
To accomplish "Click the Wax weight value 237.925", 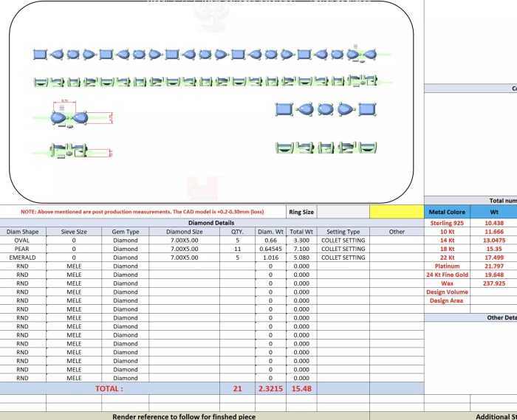I will pos(494,283).
